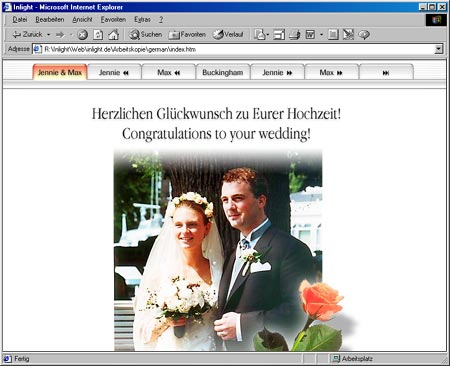Print the page with the printer icon
The image size is (450, 366).
[295, 35]
